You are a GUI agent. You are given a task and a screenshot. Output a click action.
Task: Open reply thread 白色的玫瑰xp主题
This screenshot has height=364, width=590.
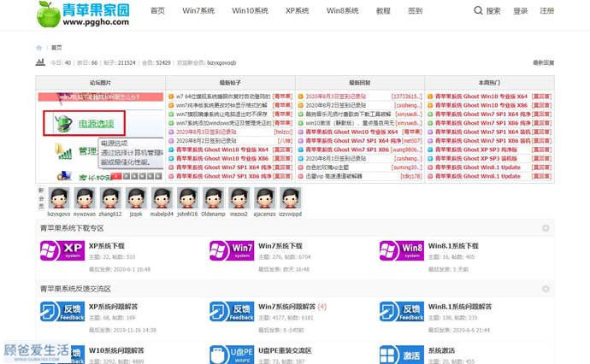[327, 167]
